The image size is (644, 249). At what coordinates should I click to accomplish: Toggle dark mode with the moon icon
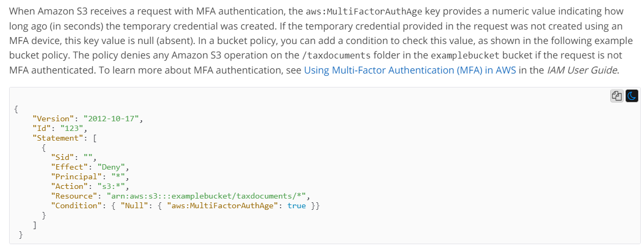tap(632, 96)
